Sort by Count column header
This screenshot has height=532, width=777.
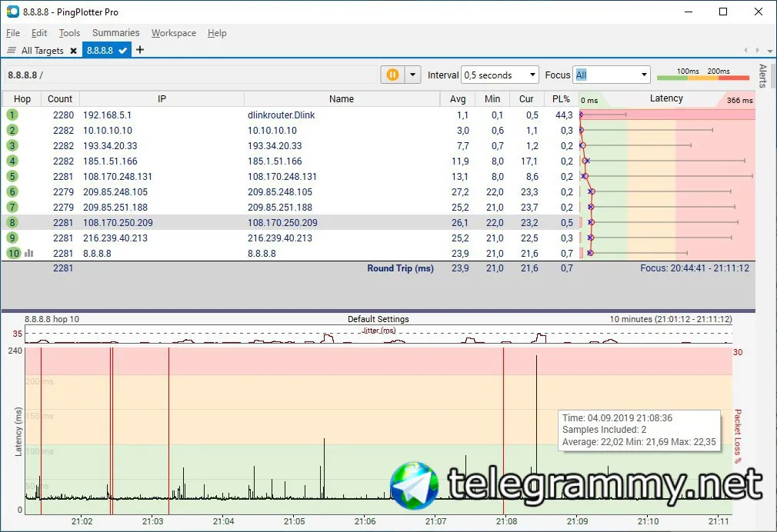[x=60, y=98]
